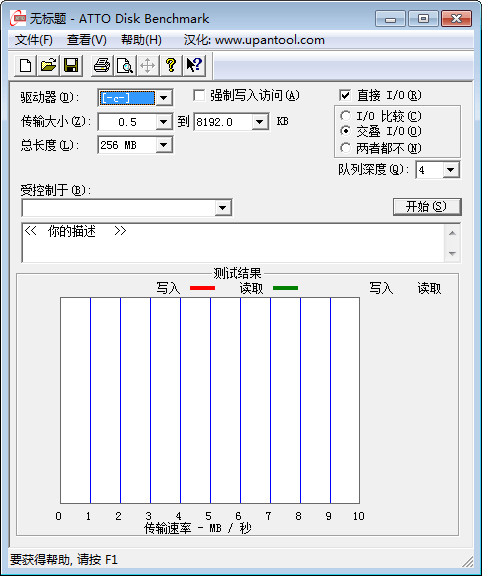The width and height of the screenshot is (482, 576).
Task: Expand the 8192.0 KB maximum size dropdown
Action: 260,122
